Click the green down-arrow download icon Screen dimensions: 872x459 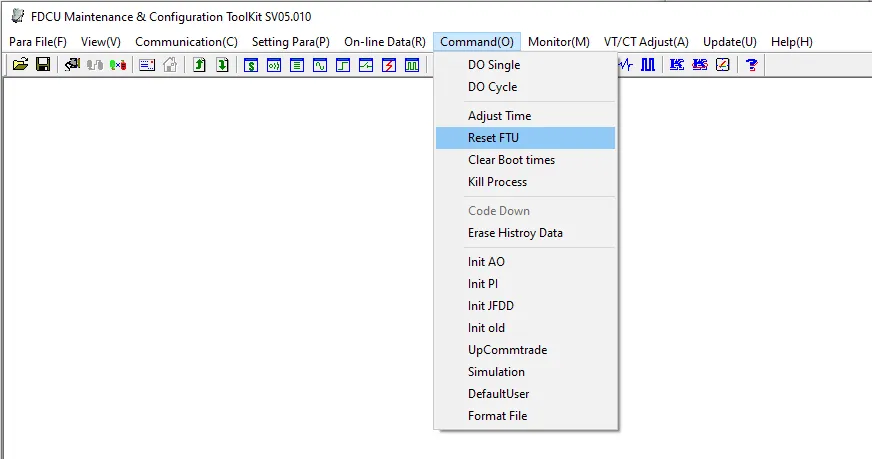(222, 65)
